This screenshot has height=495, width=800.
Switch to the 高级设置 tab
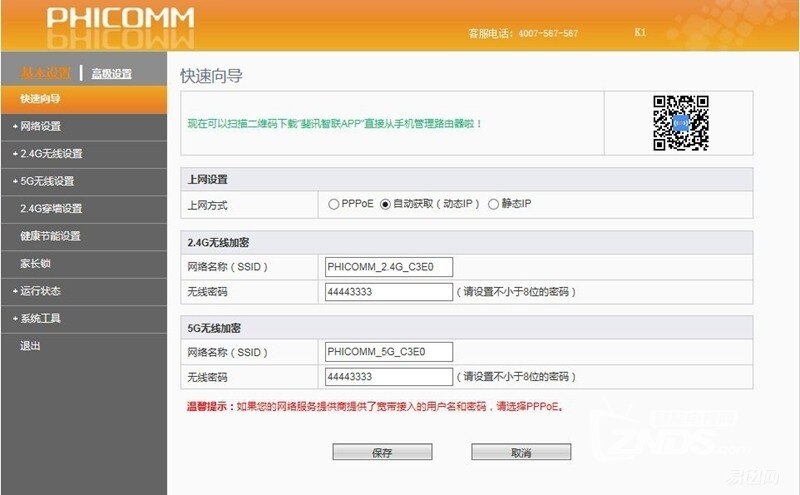pos(112,73)
